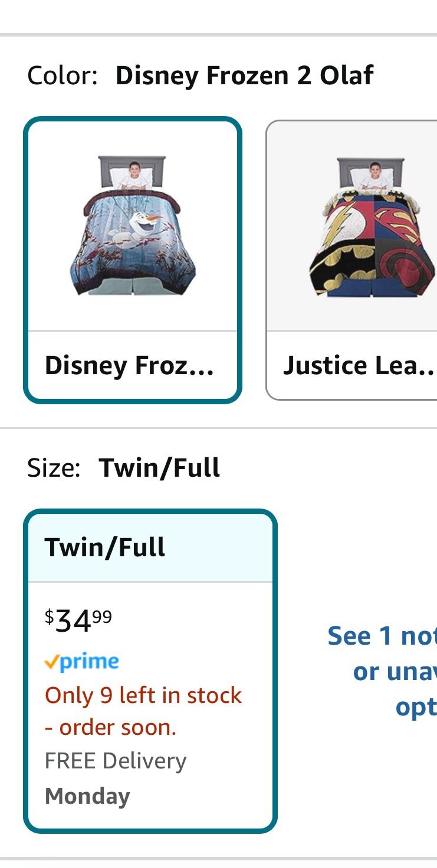Select the Twin/Full size option header
The width and height of the screenshot is (437, 868).
(x=150, y=547)
